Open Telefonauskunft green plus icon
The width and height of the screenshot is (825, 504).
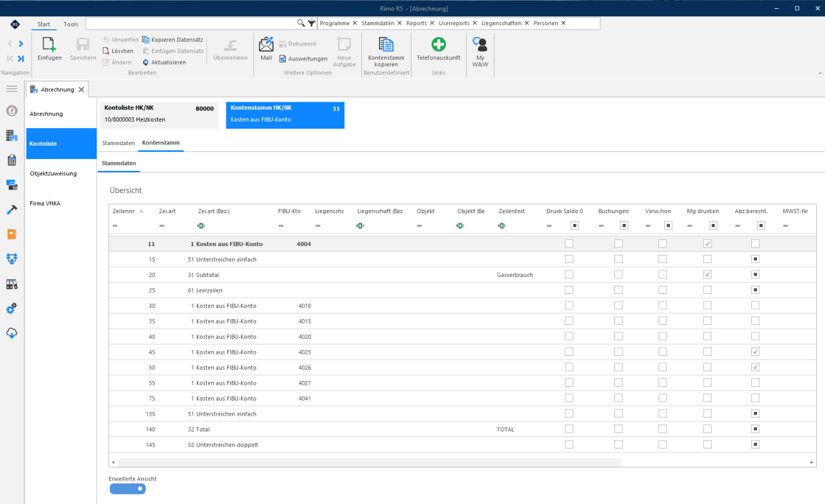[438, 44]
